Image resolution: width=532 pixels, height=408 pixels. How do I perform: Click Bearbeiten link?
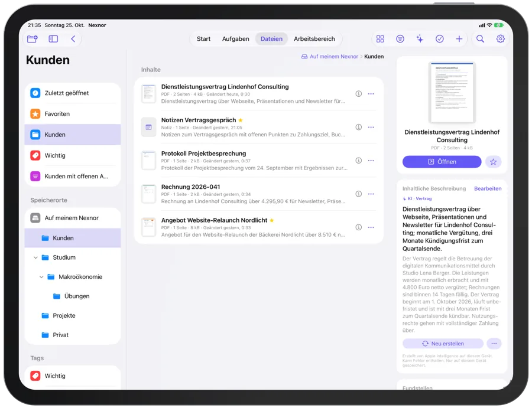pos(488,189)
